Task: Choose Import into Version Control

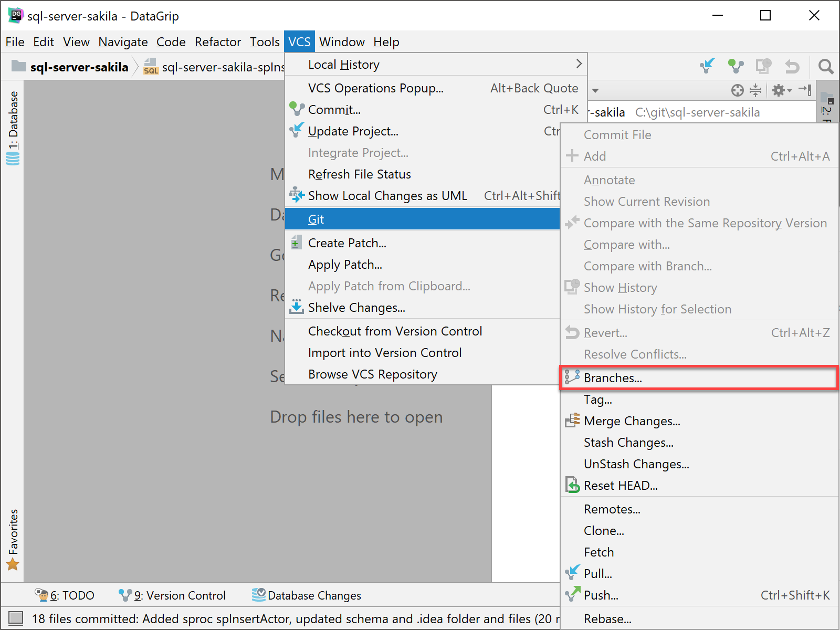Action: click(x=423, y=353)
